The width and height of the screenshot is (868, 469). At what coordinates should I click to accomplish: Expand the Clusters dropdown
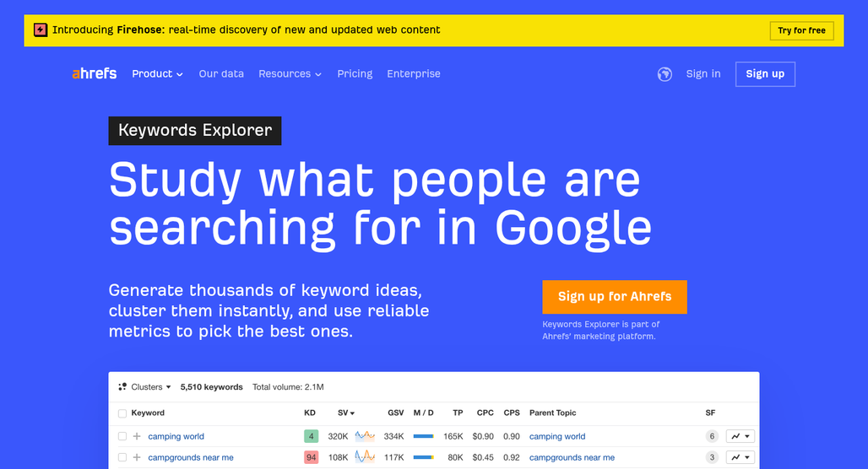[x=145, y=387]
